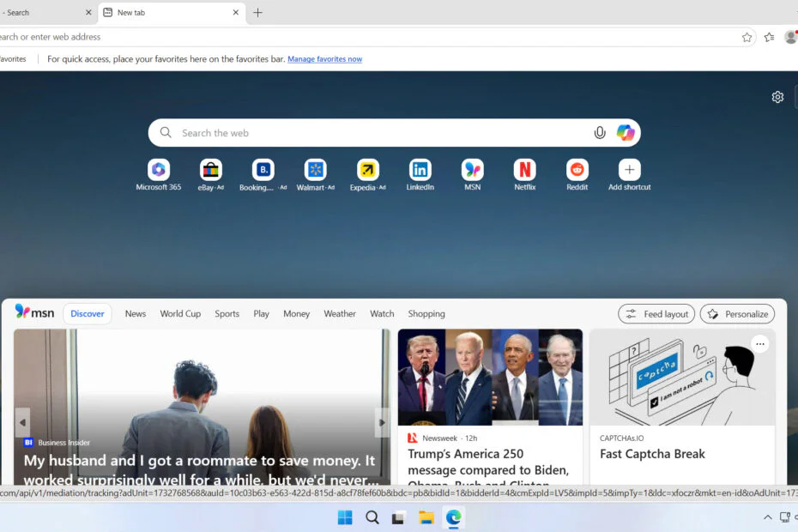Open the Walmart shortcut tile
This screenshot has width=798, height=532.
[316, 170]
